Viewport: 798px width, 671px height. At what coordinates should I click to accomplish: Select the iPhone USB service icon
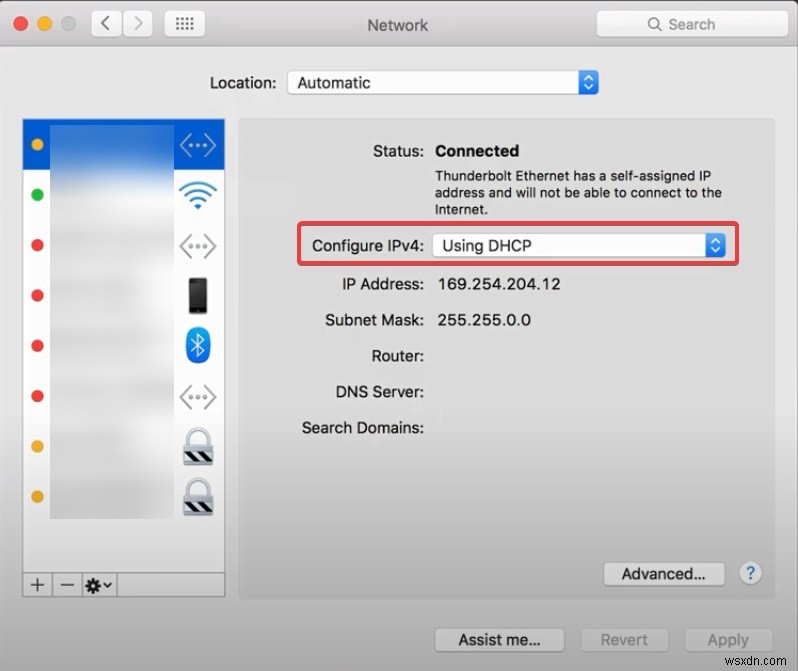click(x=198, y=295)
